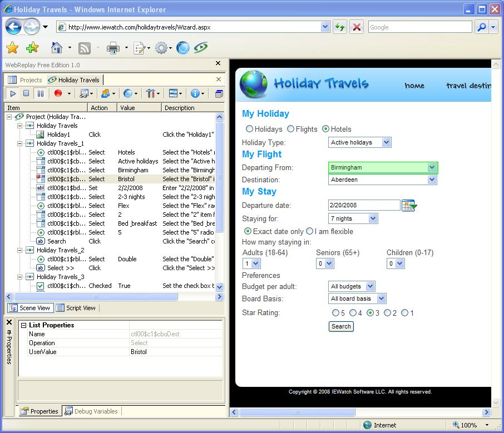Open the calendar date picker icon

point(409,206)
